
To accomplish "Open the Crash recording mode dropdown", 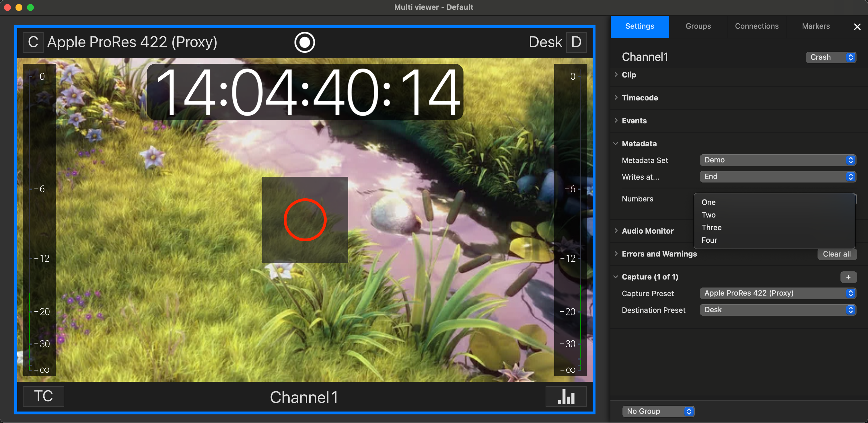I will coord(831,57).
